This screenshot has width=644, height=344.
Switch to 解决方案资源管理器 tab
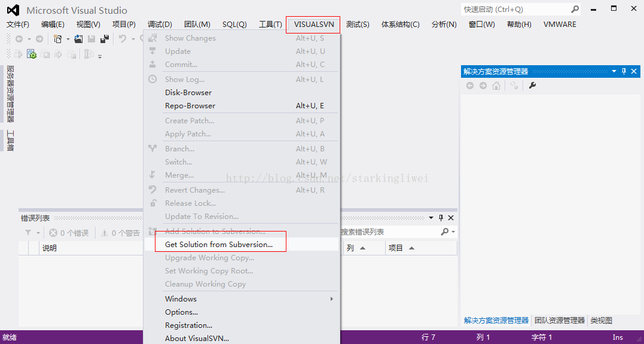click(496, 321)
